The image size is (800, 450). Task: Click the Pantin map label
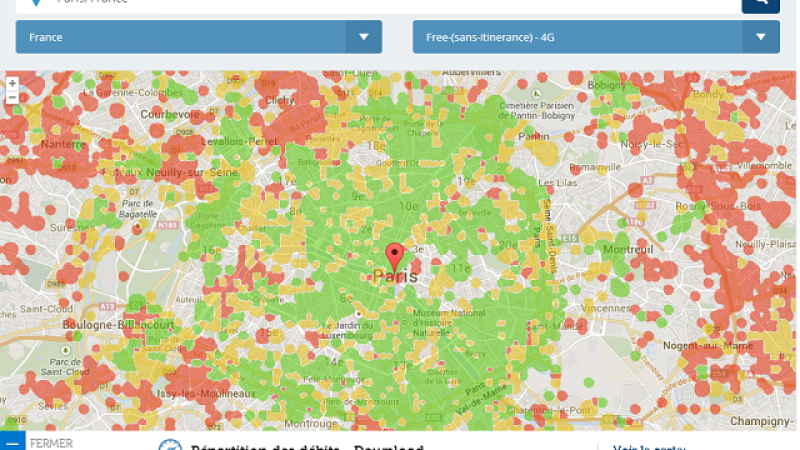click(x=534, y=136)
